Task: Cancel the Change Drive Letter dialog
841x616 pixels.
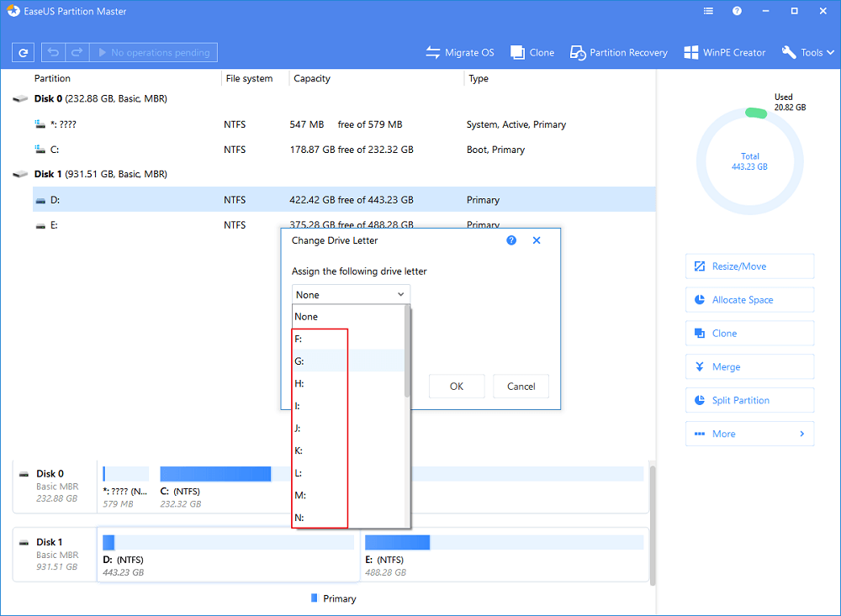Action: point(521,387)
